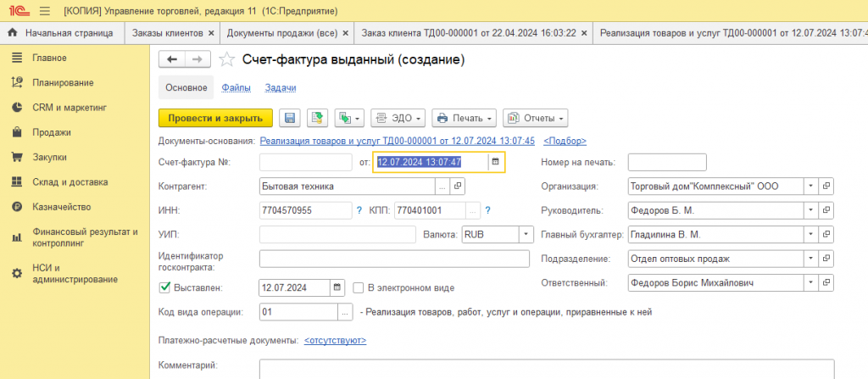
Task: Open Ответственный record card icon
Action: click(x=826, y=283)
